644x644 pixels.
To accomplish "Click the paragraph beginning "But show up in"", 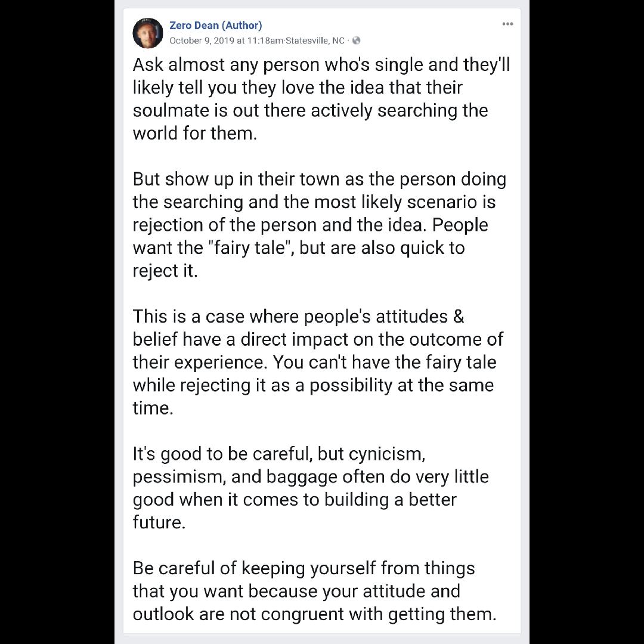I will click(x=320, y=225).
